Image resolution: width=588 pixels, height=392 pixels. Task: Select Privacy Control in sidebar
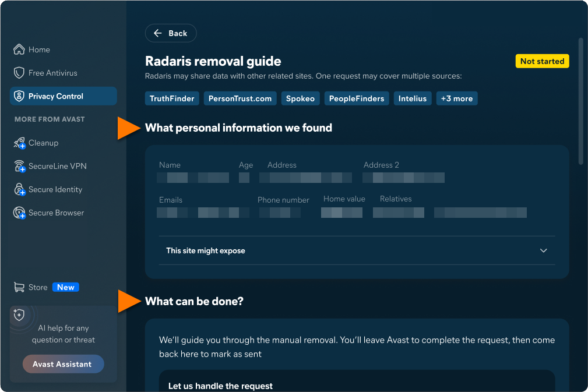[64, 96]
